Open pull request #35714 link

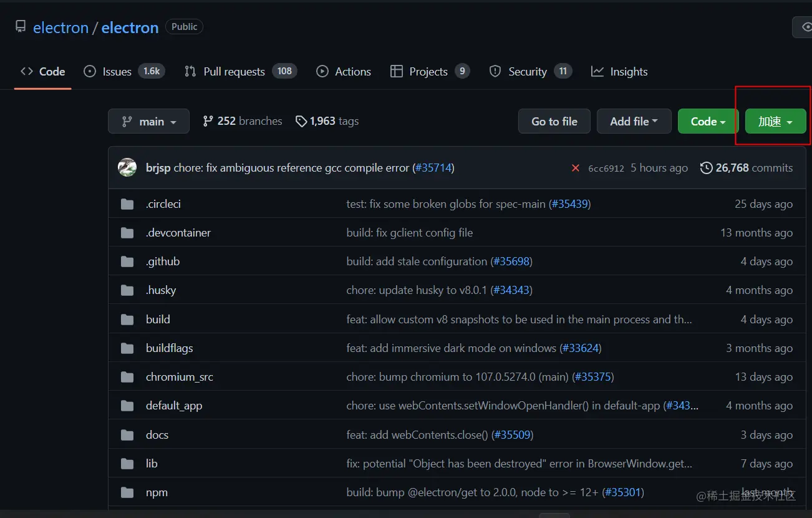coord(433,168)
